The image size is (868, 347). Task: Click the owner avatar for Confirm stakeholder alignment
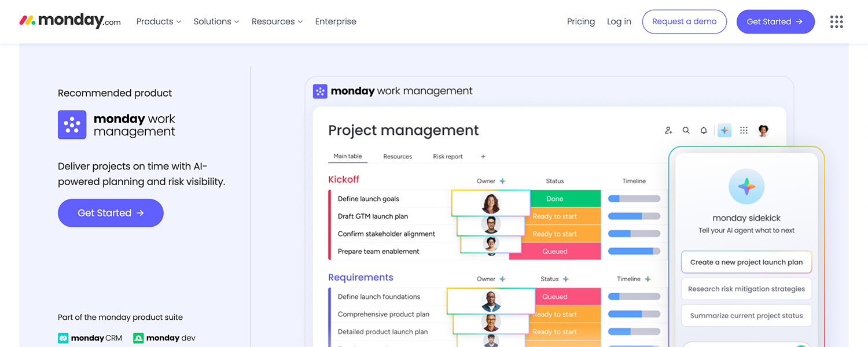coord(491,244)
